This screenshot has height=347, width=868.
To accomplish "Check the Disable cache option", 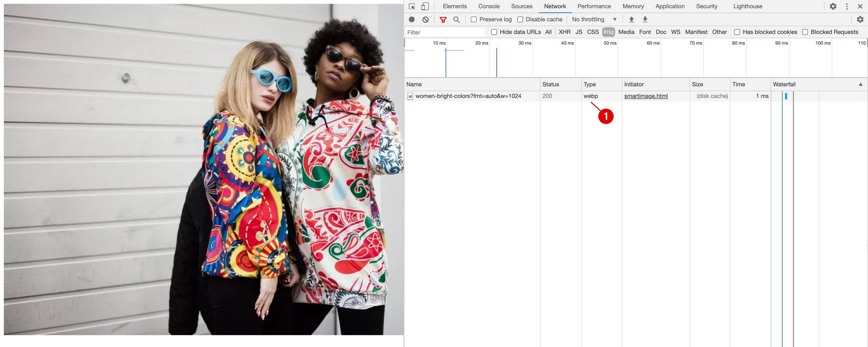I will 520,19.
